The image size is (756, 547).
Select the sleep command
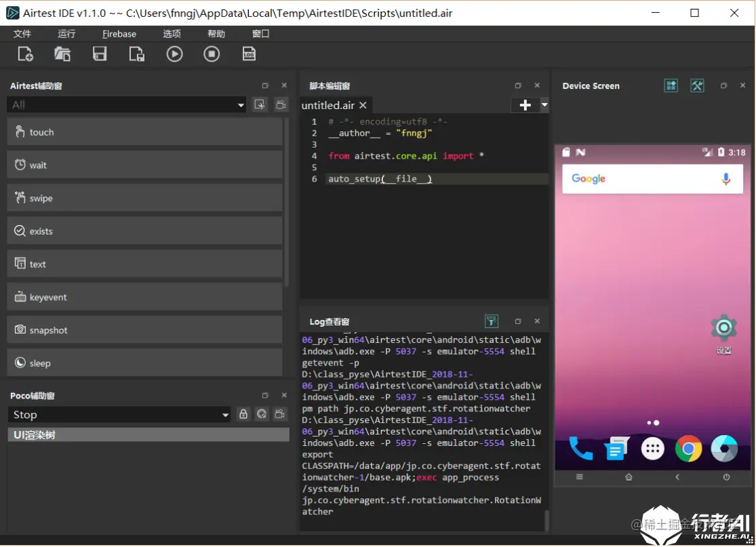[x=144, y=363]
